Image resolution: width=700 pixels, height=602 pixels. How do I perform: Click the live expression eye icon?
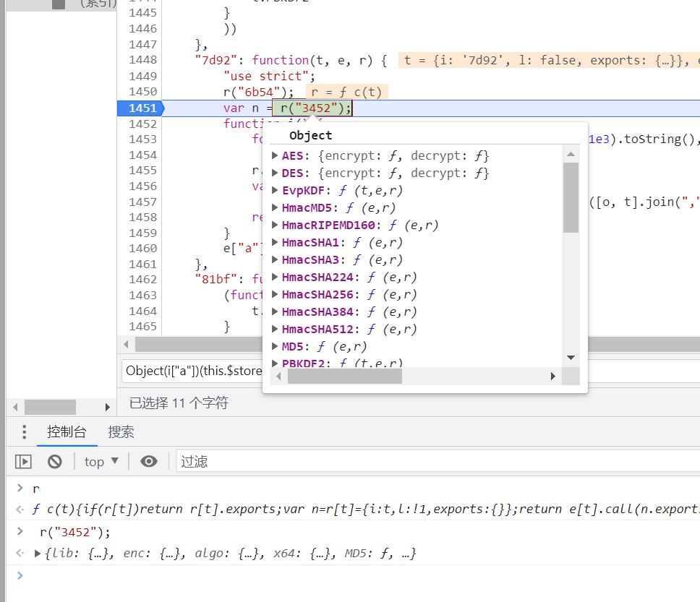(x=149, y=461)
